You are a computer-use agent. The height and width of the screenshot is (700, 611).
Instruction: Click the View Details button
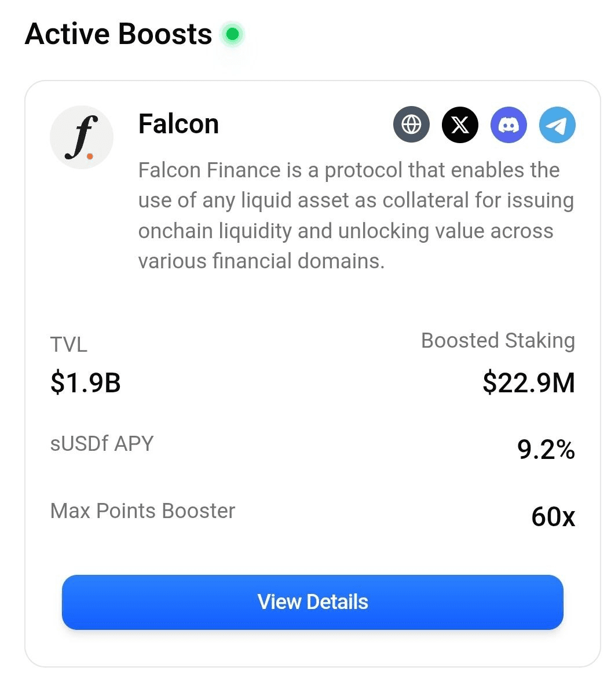click(x=313, y=602)
